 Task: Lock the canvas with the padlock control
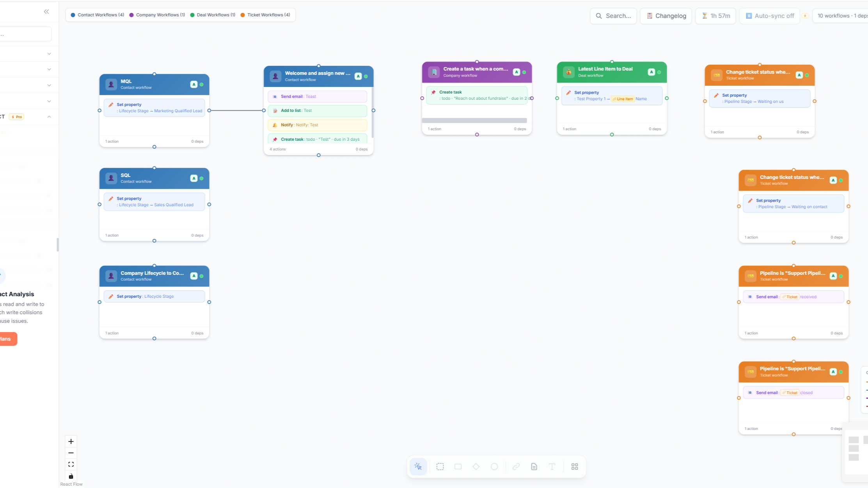(71, 476)
